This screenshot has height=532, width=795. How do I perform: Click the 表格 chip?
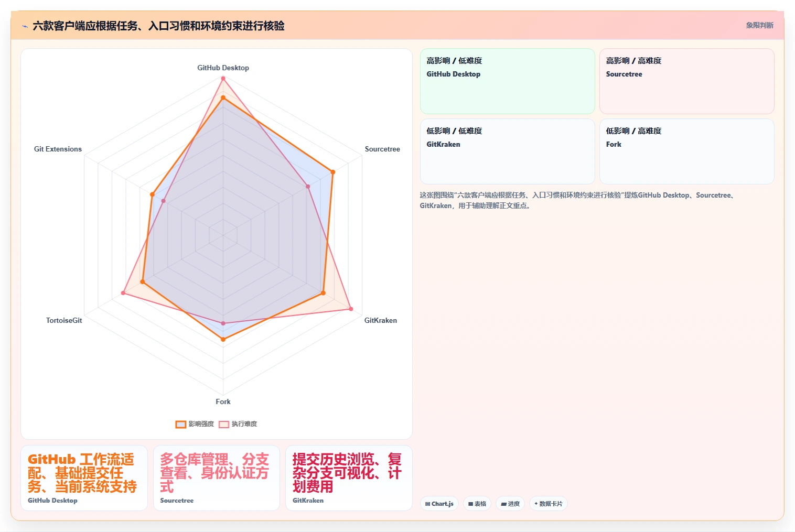477,504
